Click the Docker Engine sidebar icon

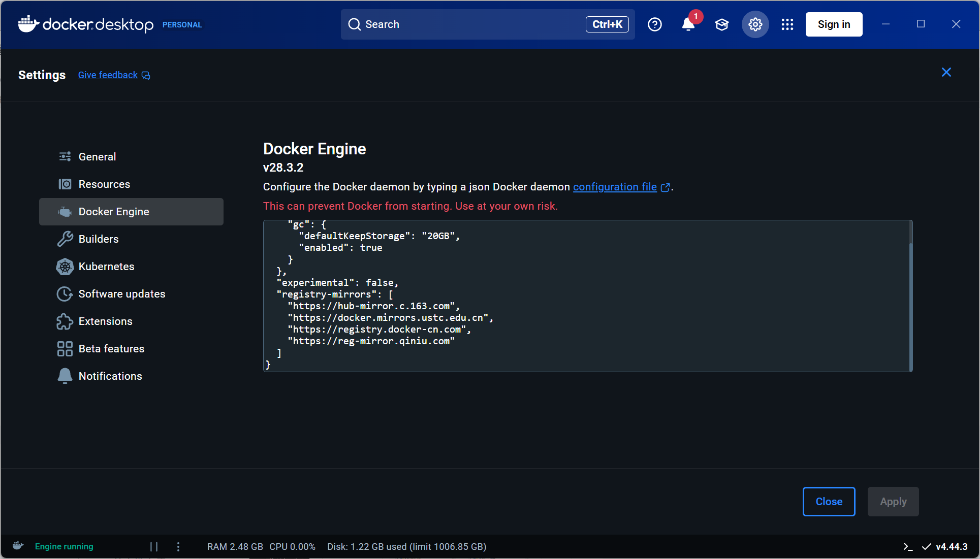pyautogui.click(x=65, y=212)
